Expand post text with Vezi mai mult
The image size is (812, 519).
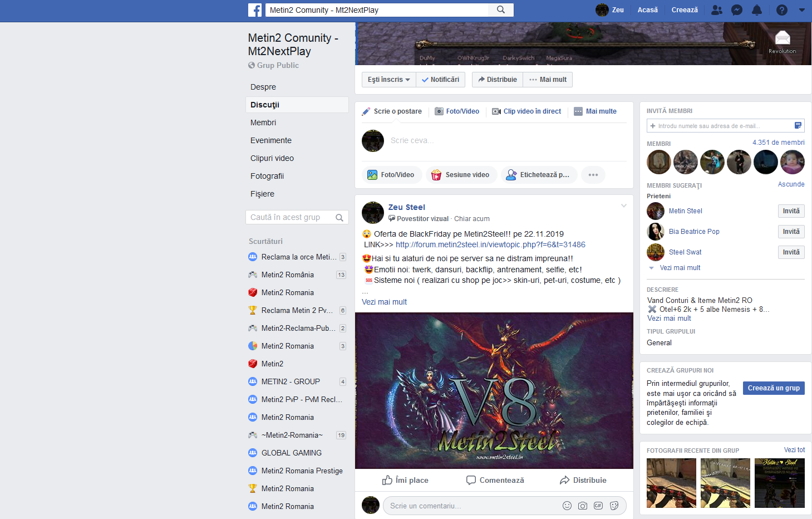tap(384, 302)
